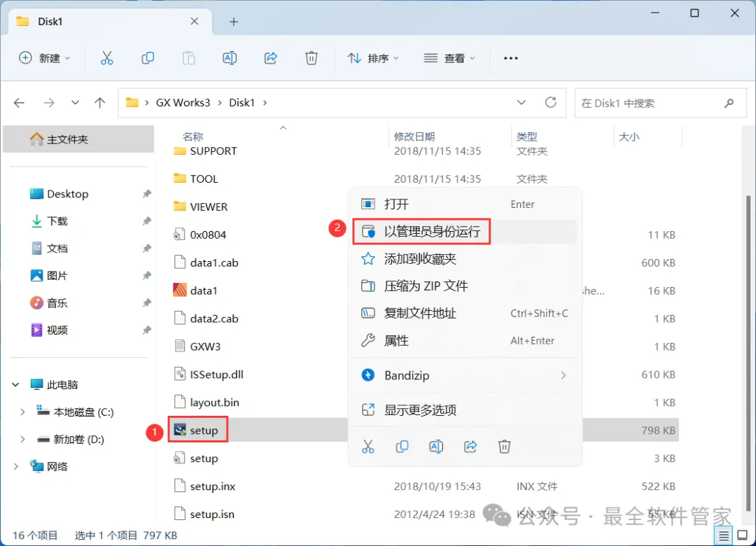Open the 查看 view dropdown
The width and height of the screenshot is (756, 546).
[449, 58]
